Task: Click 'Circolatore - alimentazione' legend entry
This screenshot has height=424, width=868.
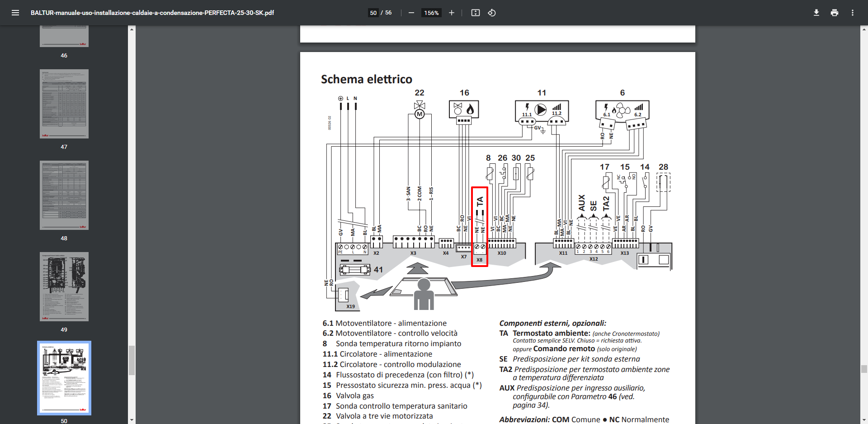Action: click(386, 354)
